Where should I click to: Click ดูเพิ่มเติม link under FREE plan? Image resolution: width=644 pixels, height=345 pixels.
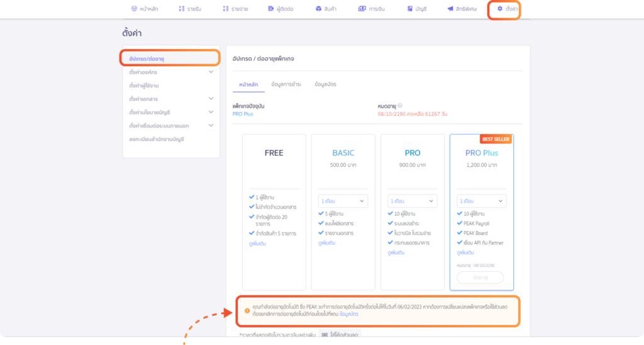click(257, 244)
